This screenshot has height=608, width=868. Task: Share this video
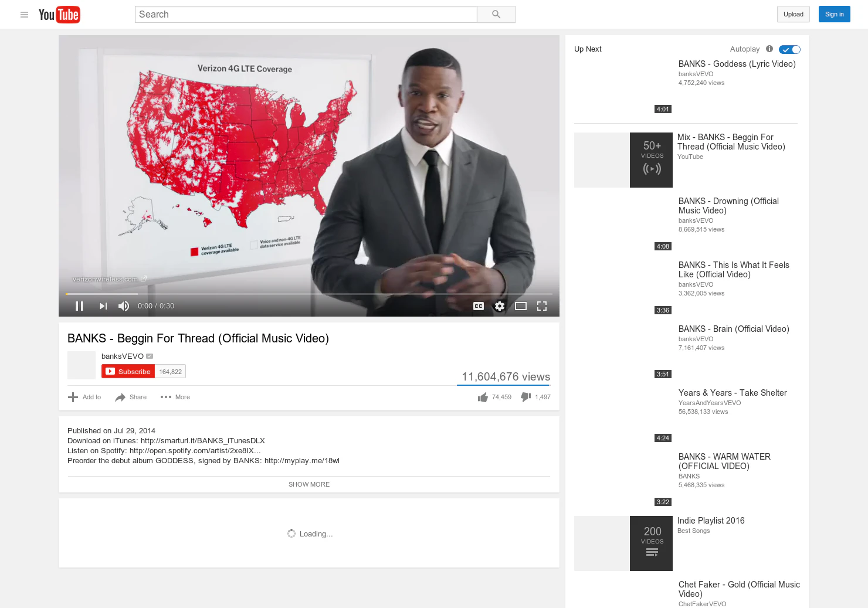tap(131, 398)
